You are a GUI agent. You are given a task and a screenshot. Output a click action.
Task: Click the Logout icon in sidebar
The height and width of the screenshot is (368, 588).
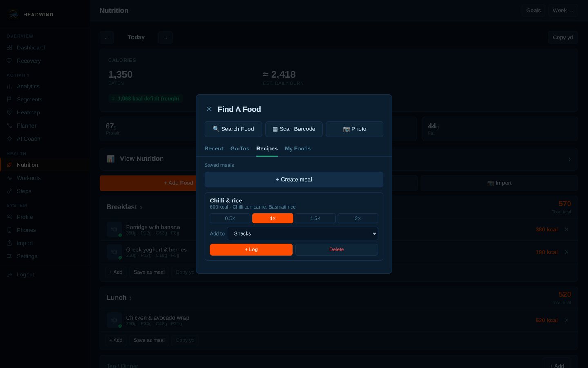point(9,274)
